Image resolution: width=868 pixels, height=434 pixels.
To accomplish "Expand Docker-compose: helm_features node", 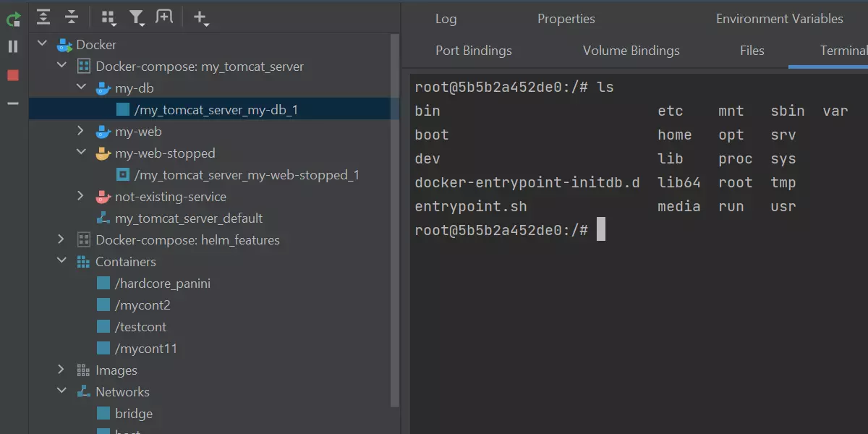I will pyautogui.click(x=61, y=240).
